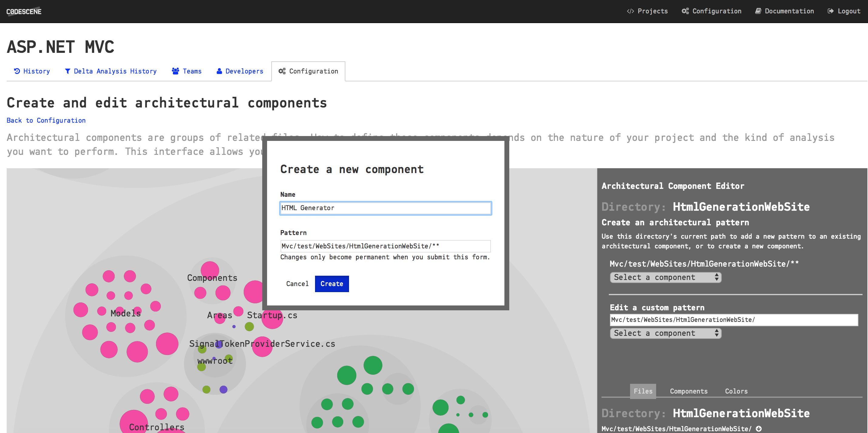Click the Delta Analysis filter icon
This screenshot has height=433, width=868.
68,71
